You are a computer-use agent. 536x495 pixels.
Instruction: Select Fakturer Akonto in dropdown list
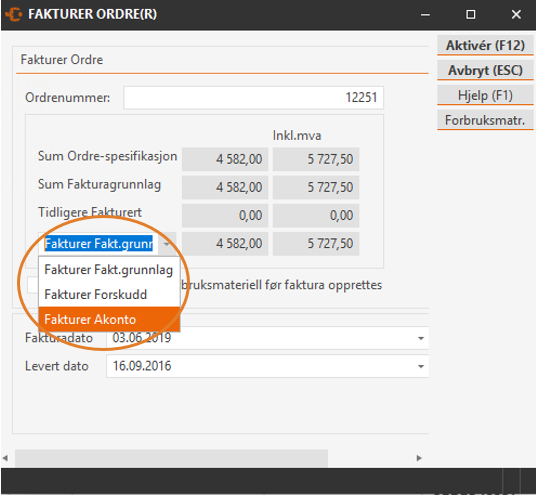click(x=109, y=319)
